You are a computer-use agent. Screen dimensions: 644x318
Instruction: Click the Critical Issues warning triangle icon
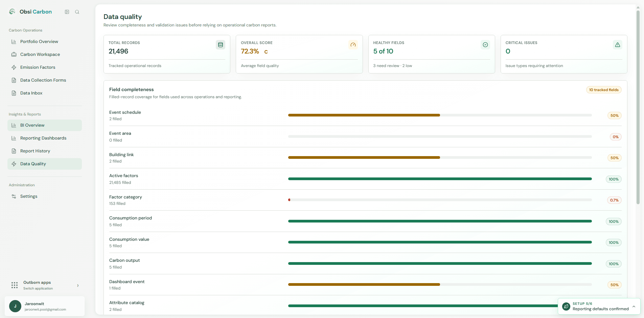pos(618,45)
